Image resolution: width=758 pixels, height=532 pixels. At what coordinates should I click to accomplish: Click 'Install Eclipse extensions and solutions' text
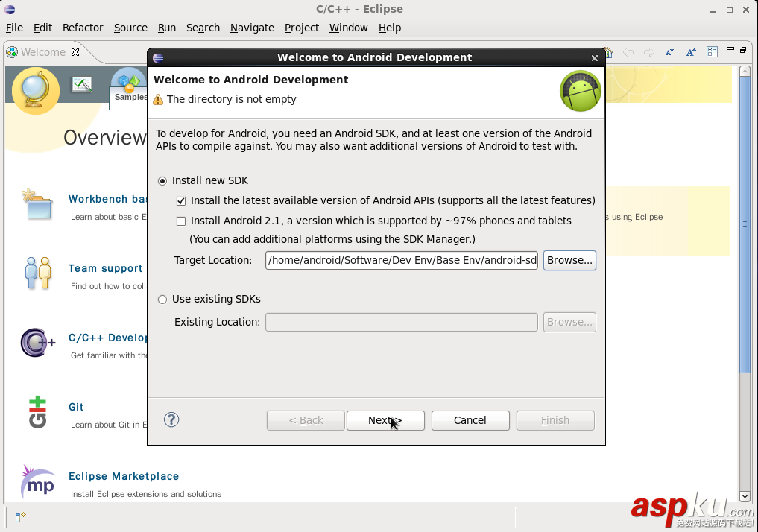click(x=146, y=494)
